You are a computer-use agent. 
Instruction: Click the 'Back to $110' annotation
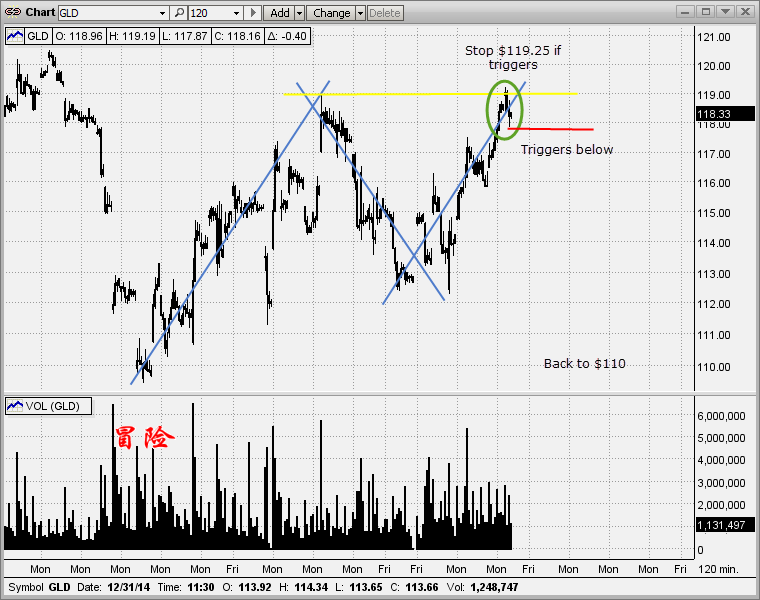tap(585, 363)
